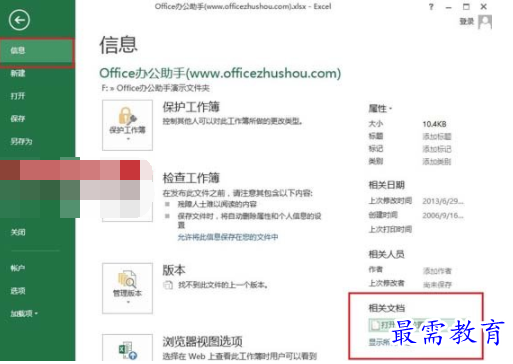Image resolution: width=513 pixels, height=364 pixels.
Task: Click the 相关日期 heading
Action: pos(387,185)
